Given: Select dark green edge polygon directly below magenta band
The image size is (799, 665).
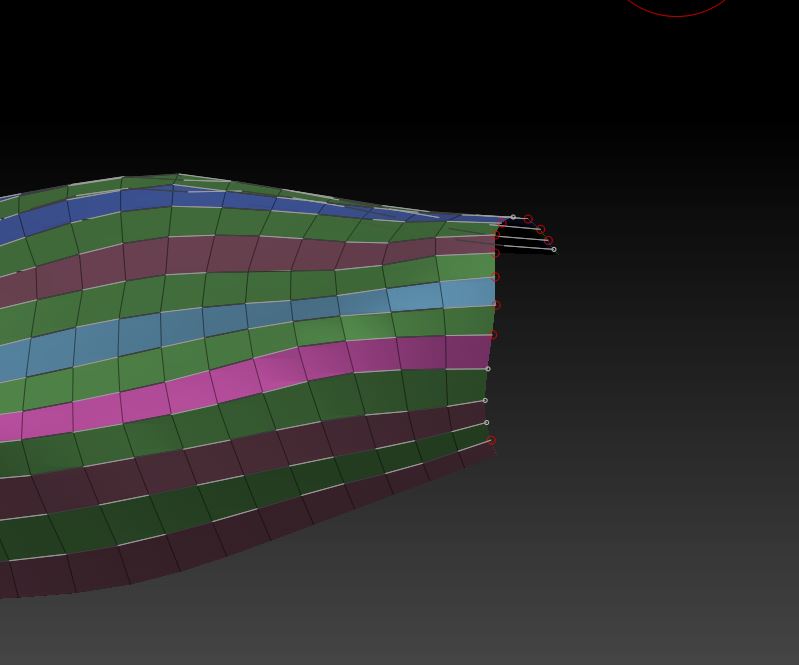Looking at the screenshot, I should click(x=465, y=387).
